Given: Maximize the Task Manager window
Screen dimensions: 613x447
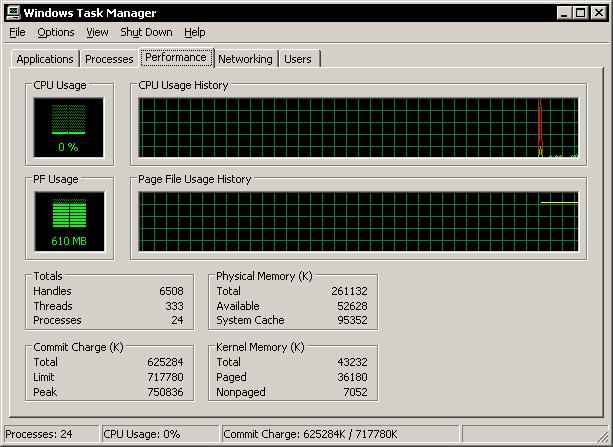Looking at the screenshot, I should [581, 13].
